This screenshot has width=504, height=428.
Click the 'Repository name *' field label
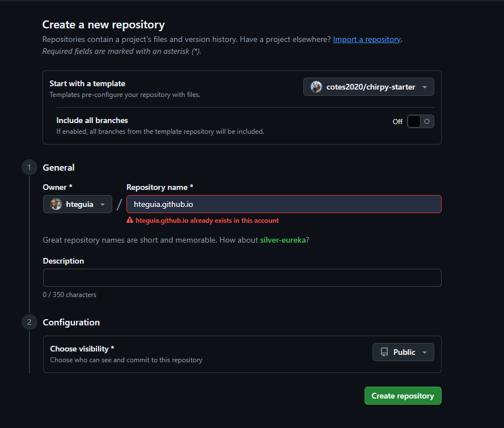[x=160, y=187]
